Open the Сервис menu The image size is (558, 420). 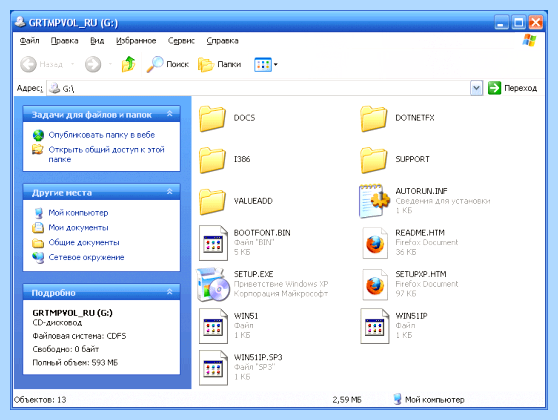click(181, 41)
